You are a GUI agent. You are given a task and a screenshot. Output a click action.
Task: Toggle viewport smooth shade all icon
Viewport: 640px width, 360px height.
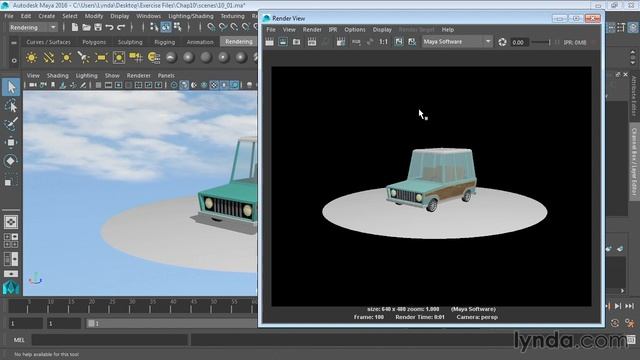184,85
